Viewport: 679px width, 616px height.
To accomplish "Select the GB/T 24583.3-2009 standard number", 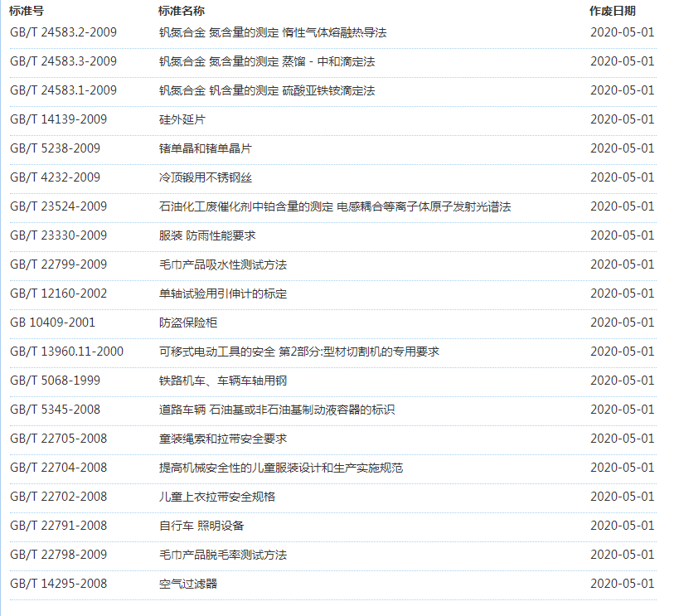I will click(x=63, y=61).
